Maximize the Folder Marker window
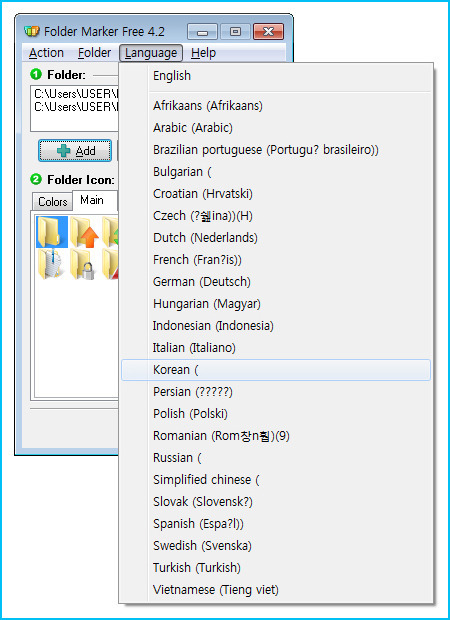Image resolution: width=450 pixels, height=620 pixels. tap(235, 32)
